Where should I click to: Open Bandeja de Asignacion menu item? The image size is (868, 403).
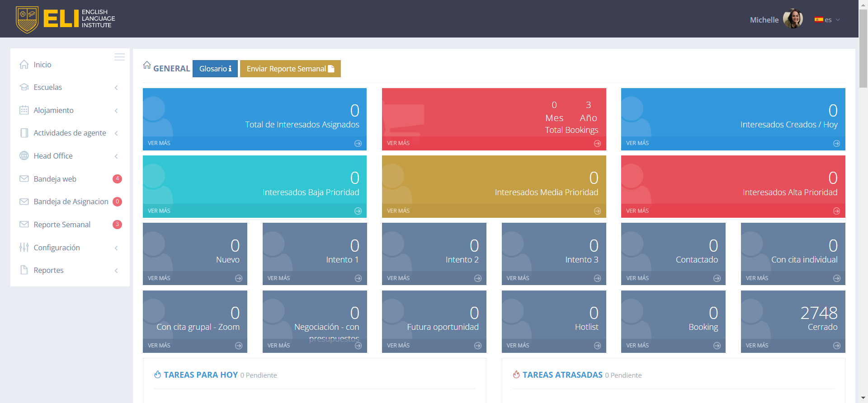71,201
